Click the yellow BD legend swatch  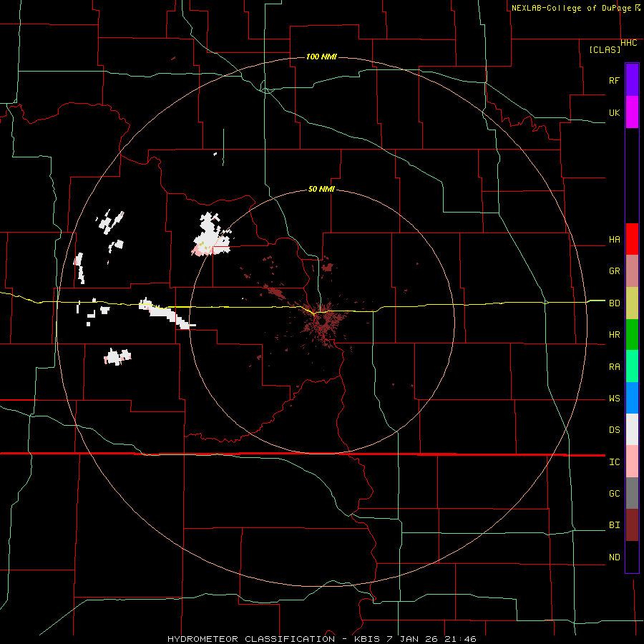coord(632,303)
